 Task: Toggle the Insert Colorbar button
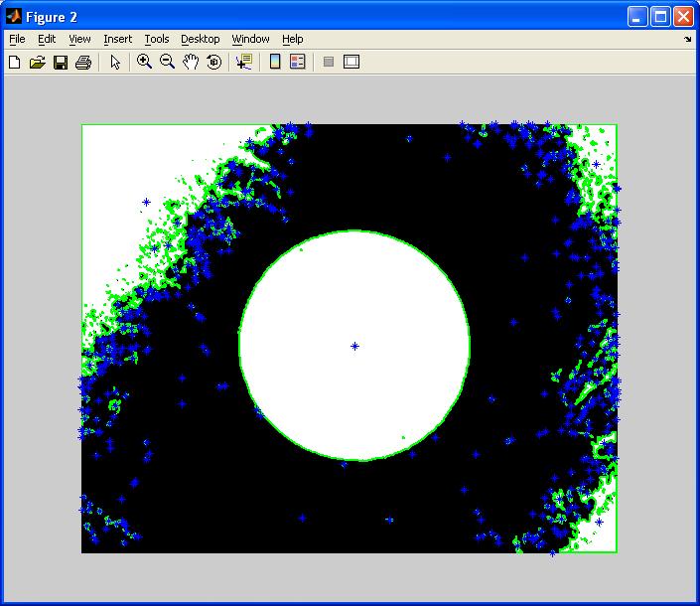[x=275, y=62]
